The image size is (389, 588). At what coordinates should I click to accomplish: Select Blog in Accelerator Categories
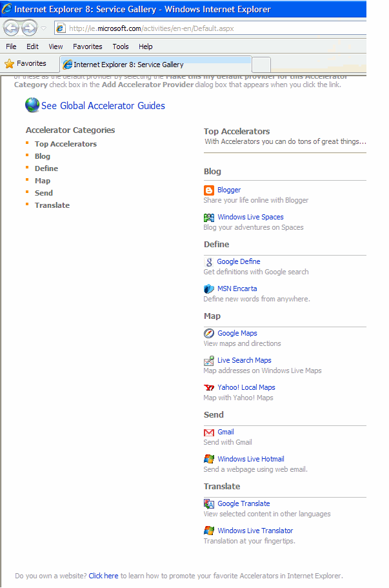coord(43,156)
